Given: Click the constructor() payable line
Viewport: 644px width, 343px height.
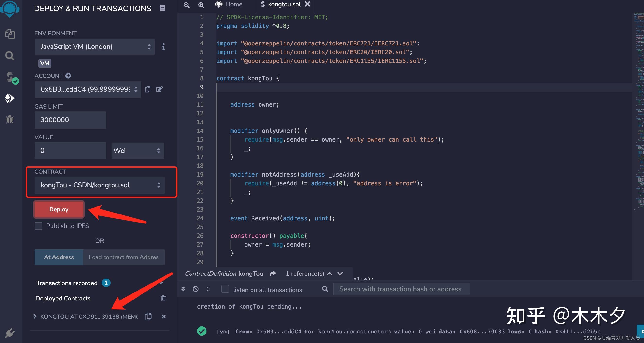Looking at the screenshot, I should pyautogui.click(x=269, y=236).
